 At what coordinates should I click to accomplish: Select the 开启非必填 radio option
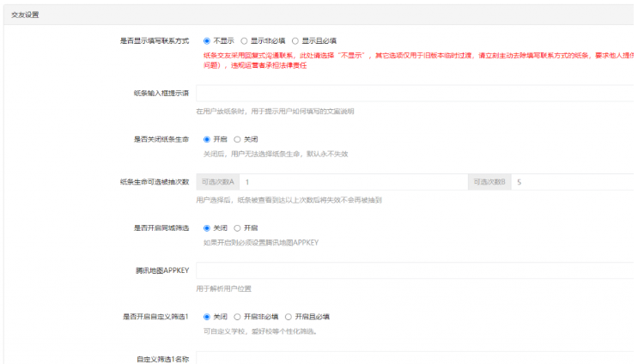(237, 317)
